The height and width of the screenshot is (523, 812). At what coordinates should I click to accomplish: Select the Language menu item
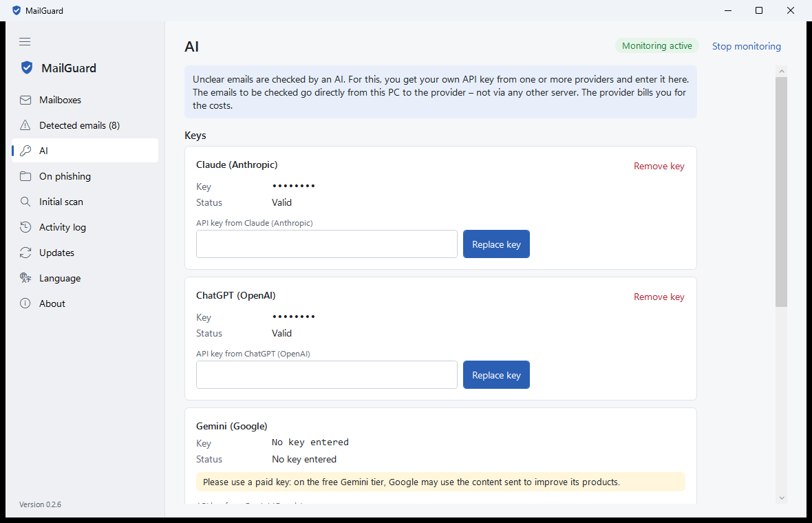(x=85, y=277)
